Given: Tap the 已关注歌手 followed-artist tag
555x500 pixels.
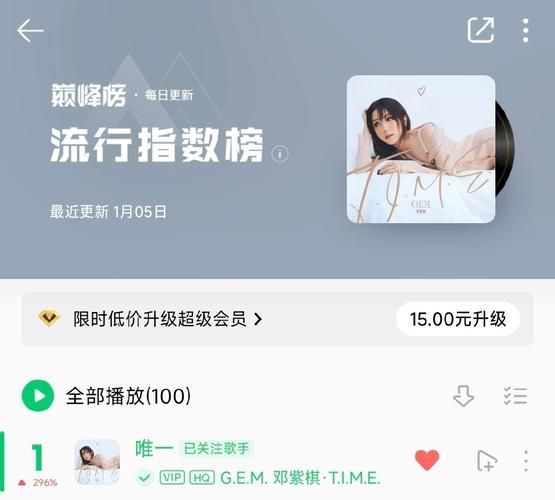Looking at the screenshot, I should click(x=216, y=449).
